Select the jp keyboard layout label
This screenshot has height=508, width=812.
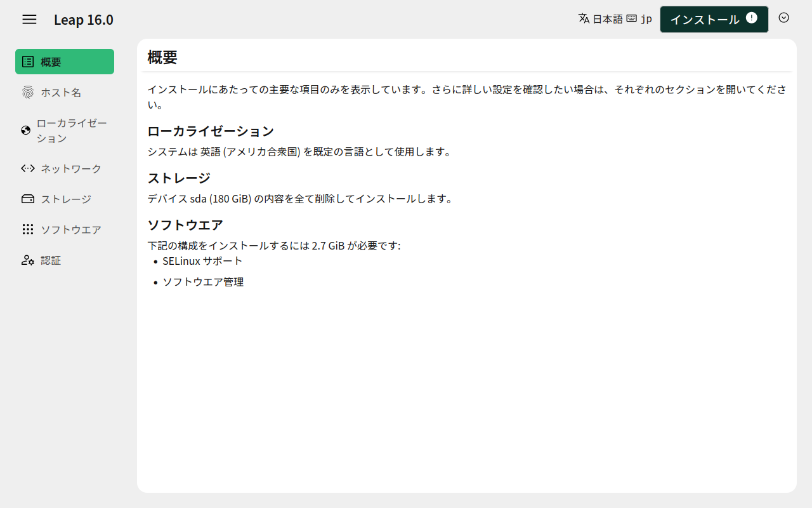click(646, 19)
